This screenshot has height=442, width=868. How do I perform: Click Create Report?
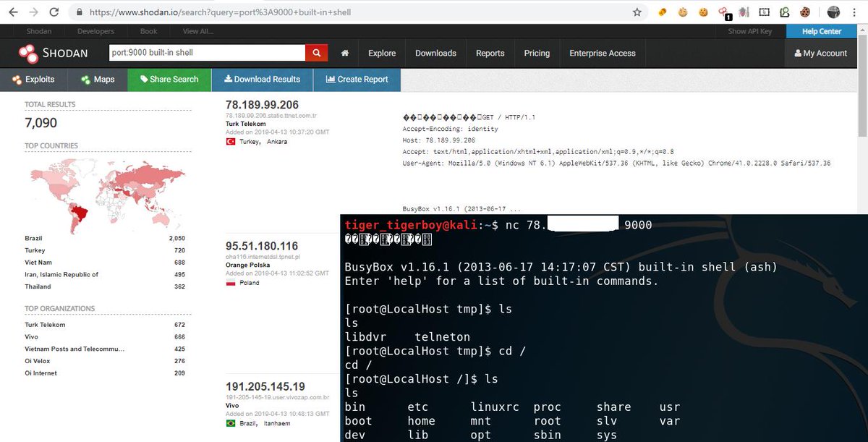[x=357, y=80]
